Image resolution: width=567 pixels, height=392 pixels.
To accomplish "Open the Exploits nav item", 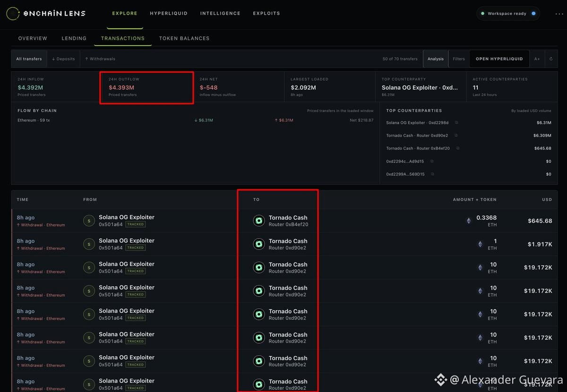I will pyautogui.click(x=266, y=13).
